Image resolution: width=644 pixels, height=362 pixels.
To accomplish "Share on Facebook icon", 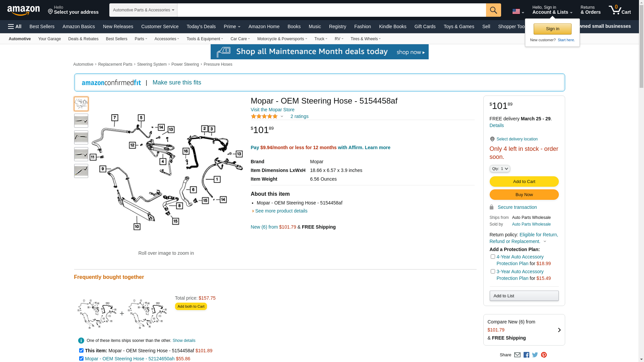I will tap(526, 355).
